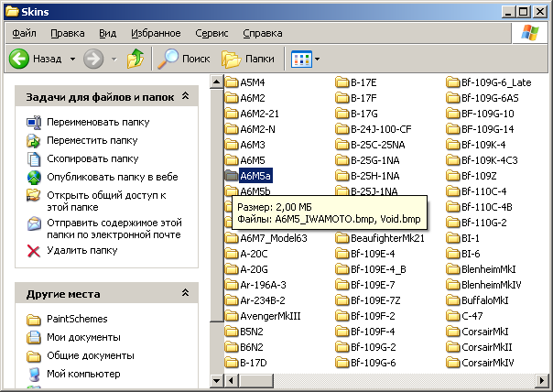Select folder named CorsairMkIV
Viewport: 553px width, 392px height.
(x=488, y=363)
